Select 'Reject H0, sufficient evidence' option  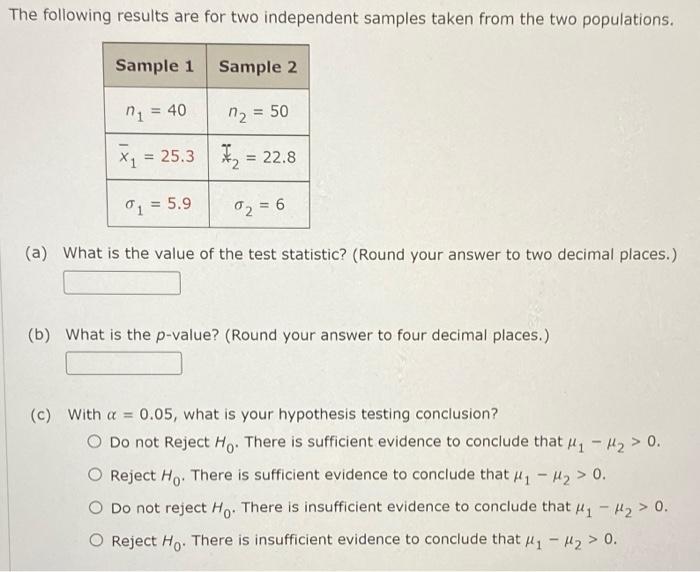(x=95, y=475)
